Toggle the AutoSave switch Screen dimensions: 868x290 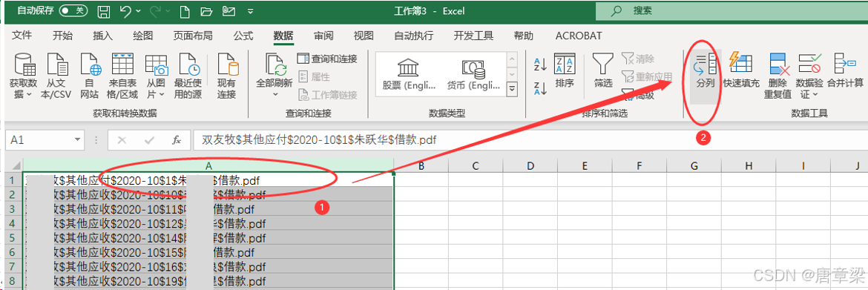[73, 10]
